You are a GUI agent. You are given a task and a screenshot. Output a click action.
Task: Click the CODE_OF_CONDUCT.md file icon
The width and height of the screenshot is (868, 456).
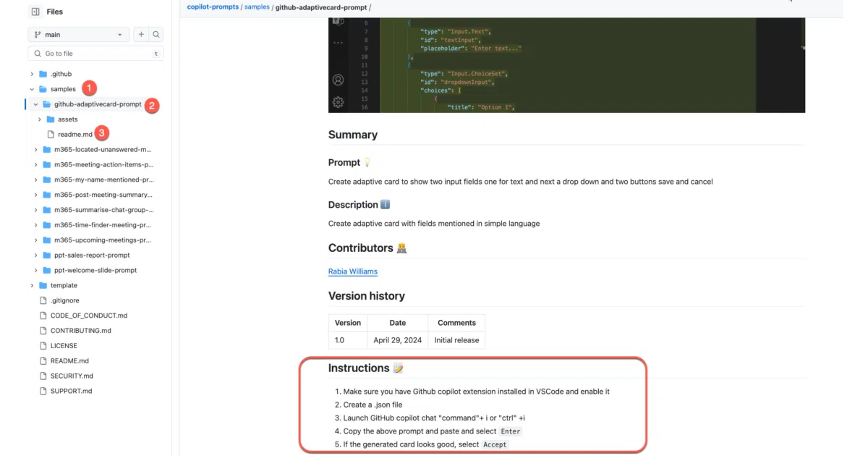[43, 316]
